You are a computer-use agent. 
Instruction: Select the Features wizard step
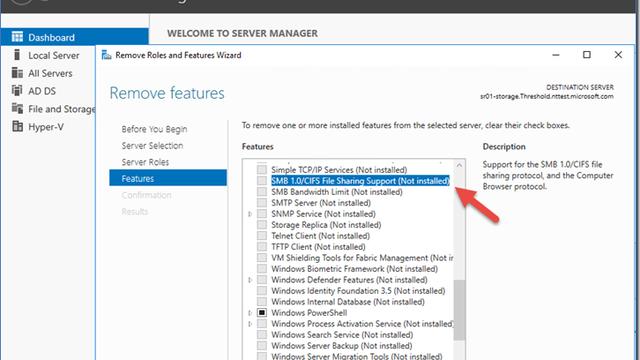point(168,178)
